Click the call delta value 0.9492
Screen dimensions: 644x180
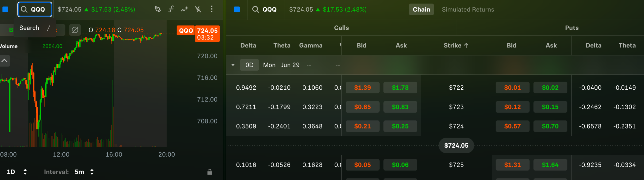(x=246, y=88)
